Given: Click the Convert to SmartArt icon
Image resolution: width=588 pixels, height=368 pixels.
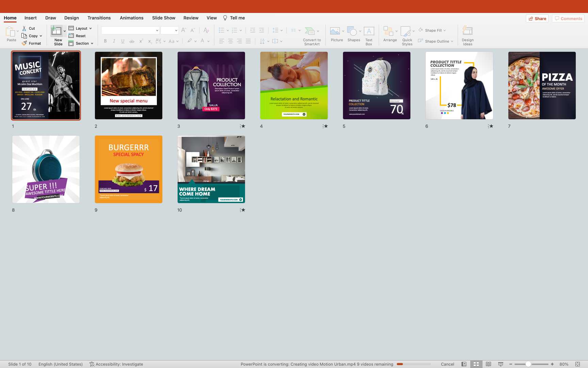Looking at the screenshot, I should coord(310,31).
